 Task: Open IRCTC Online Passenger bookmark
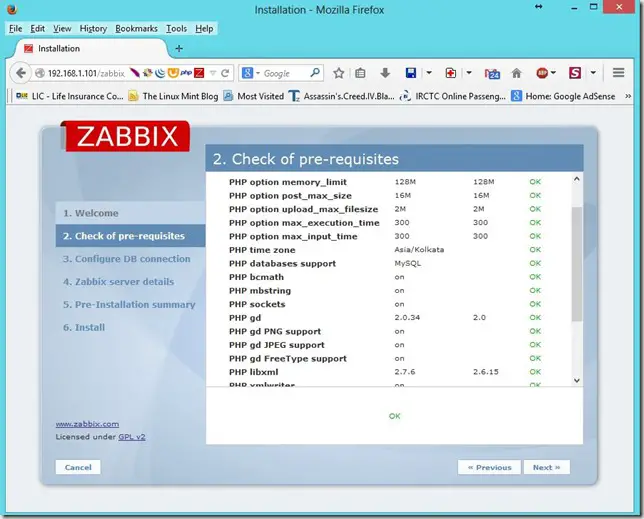coord(453,96)
